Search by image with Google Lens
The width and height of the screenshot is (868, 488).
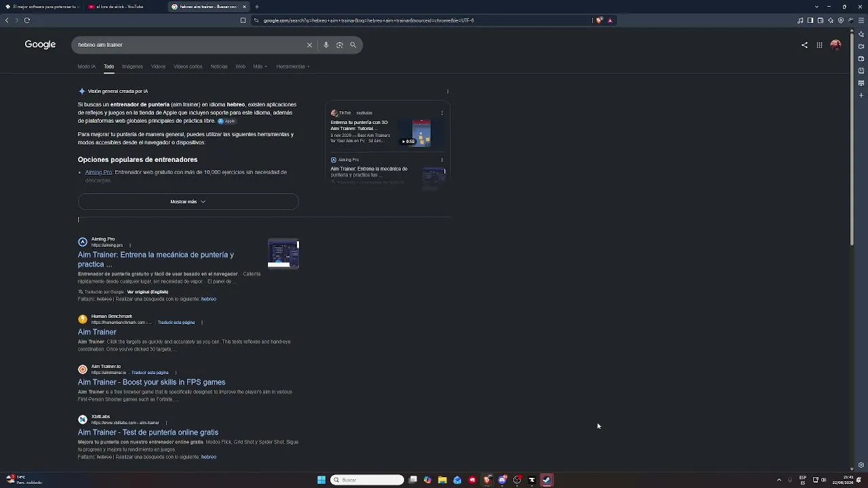coord(340,45)
